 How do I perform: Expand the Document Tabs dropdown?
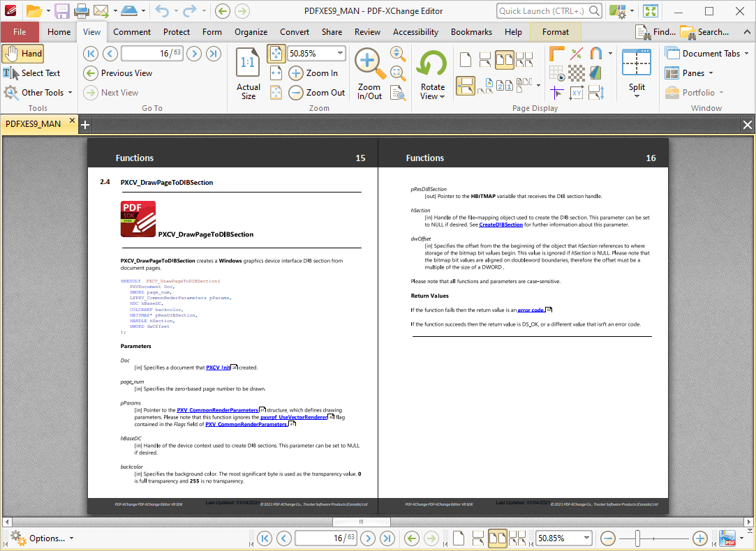point(747,54)
